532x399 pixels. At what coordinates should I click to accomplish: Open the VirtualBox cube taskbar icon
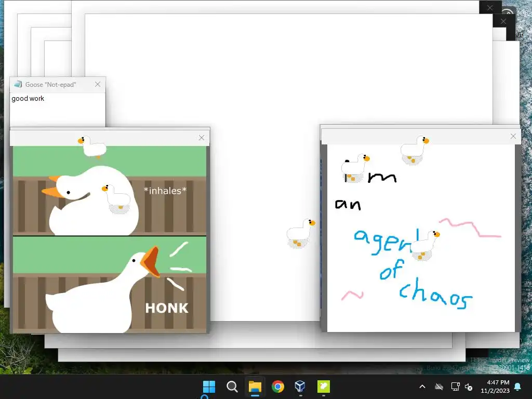pos(300,387)
